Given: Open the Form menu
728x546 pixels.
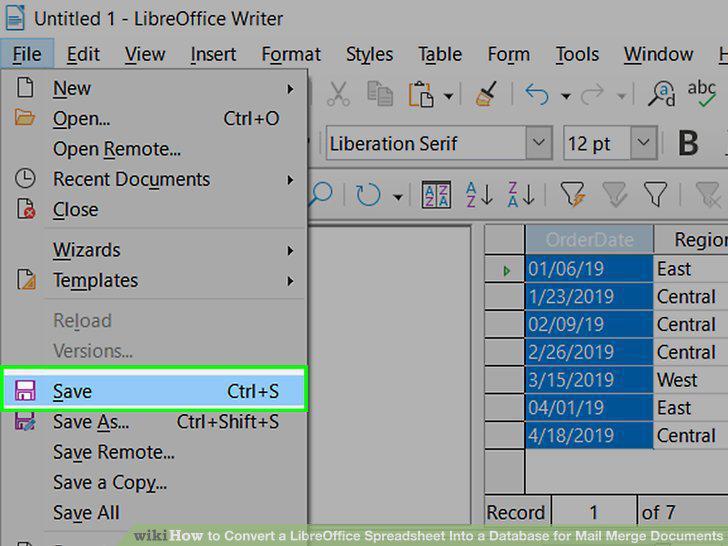Looking at the screenshot, I should click(508, 54).
